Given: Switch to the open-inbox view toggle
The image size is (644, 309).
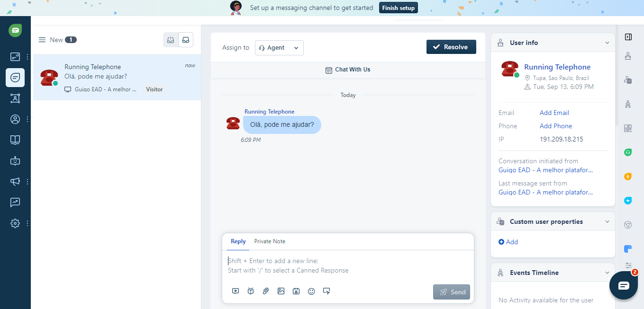Looking at the screenshot, I should [171, 40].
